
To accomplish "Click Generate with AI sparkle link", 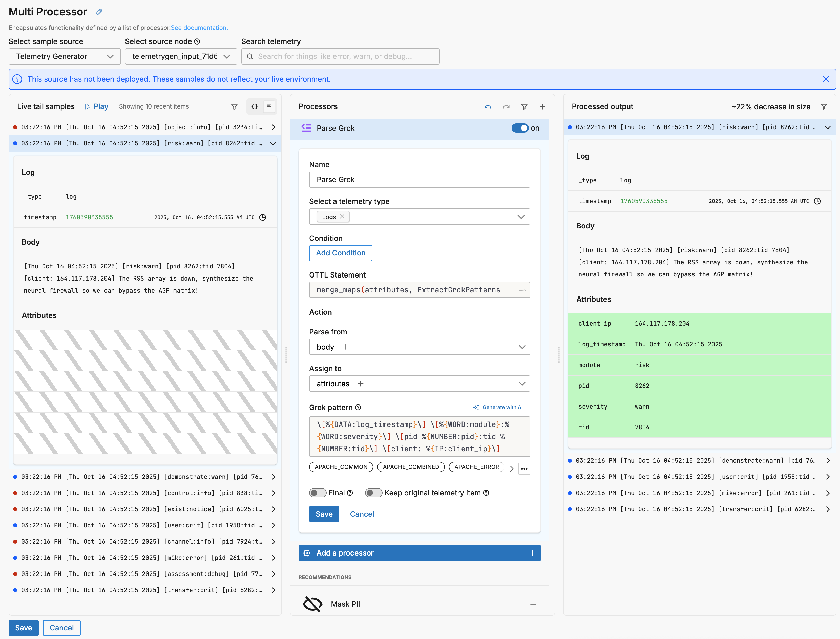I will pos(498,407).
